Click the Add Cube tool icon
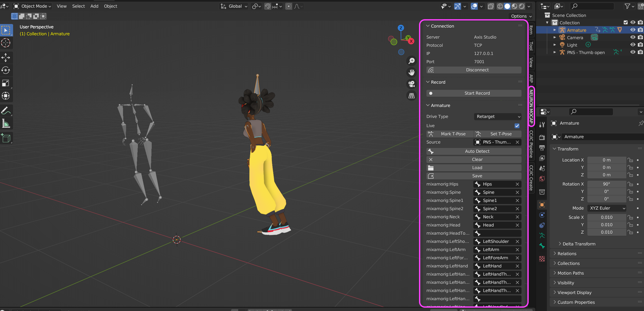Viewport: 644px width, 311px height. click(x=6, y=138)
